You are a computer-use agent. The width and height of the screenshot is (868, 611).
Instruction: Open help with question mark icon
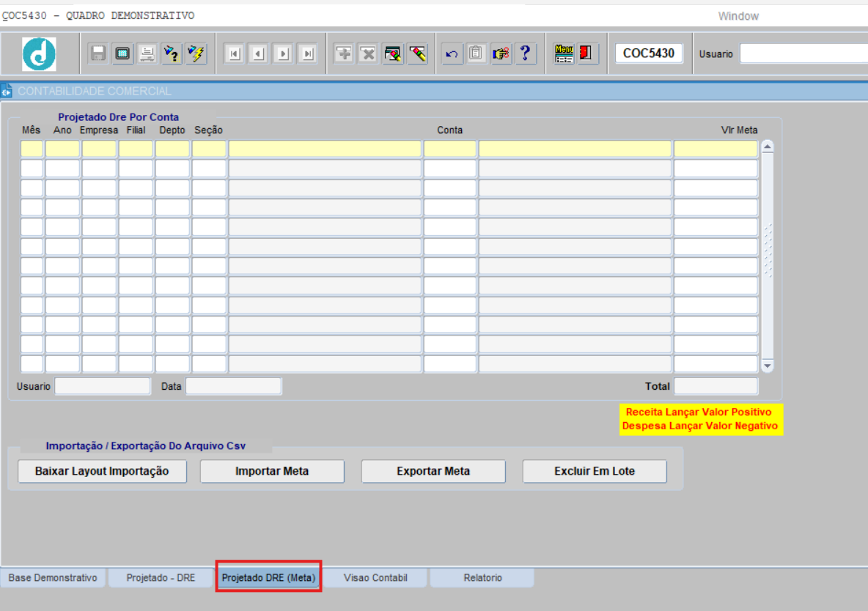coord(525,53)
